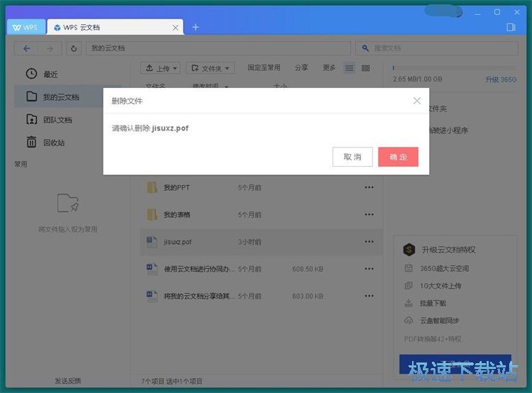
Task: Open the 上传 upload dropdown
Action: [160, 68]
